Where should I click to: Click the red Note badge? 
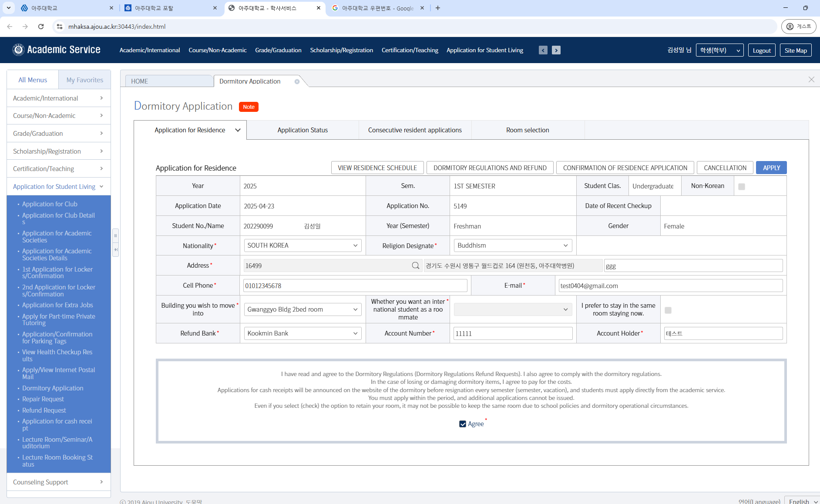(249, 107)
